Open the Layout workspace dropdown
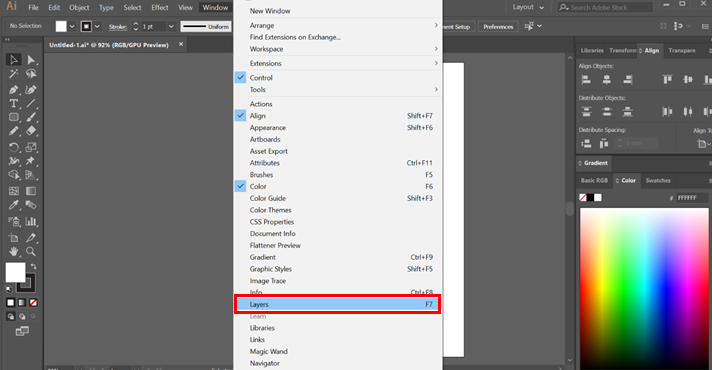This screenshot has width=712, height=370. pos(528,7)
